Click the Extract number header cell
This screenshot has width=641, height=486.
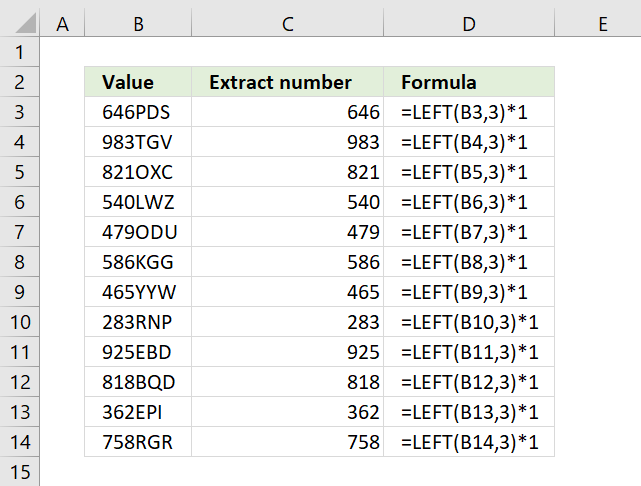287,82
